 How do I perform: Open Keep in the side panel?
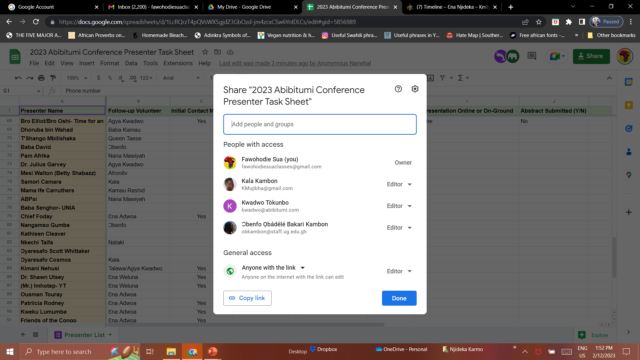[629, 105]
